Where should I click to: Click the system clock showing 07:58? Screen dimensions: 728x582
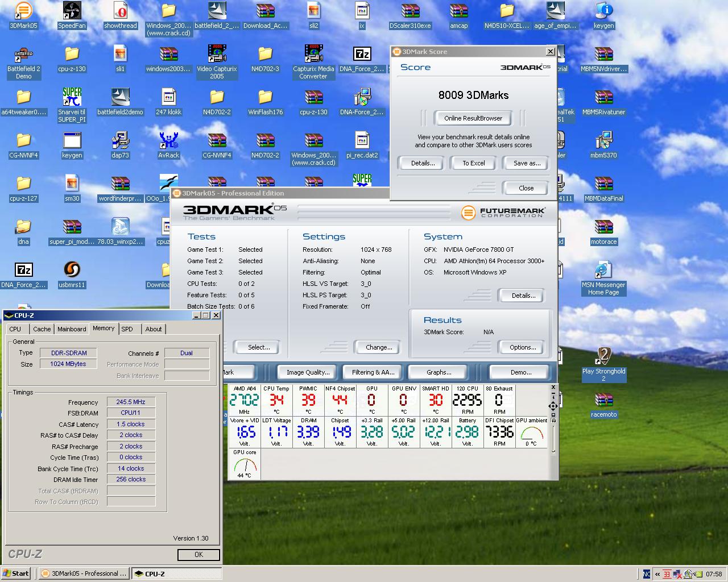coord(714,574)
